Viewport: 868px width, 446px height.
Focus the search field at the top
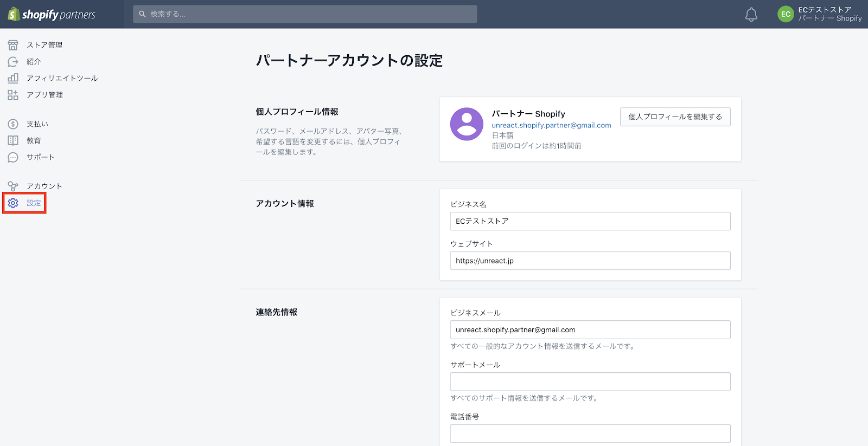(x=305, y=14)
